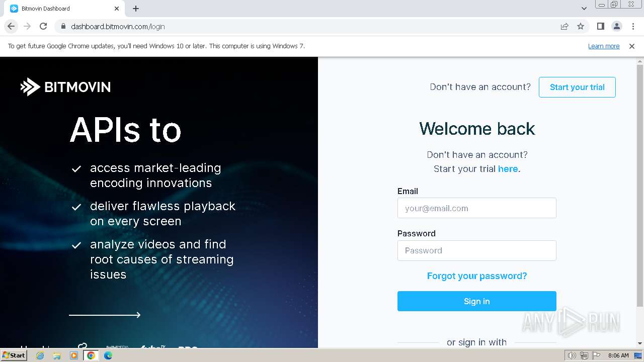Click the page vertical scrollbar

(x=640, y=185)
